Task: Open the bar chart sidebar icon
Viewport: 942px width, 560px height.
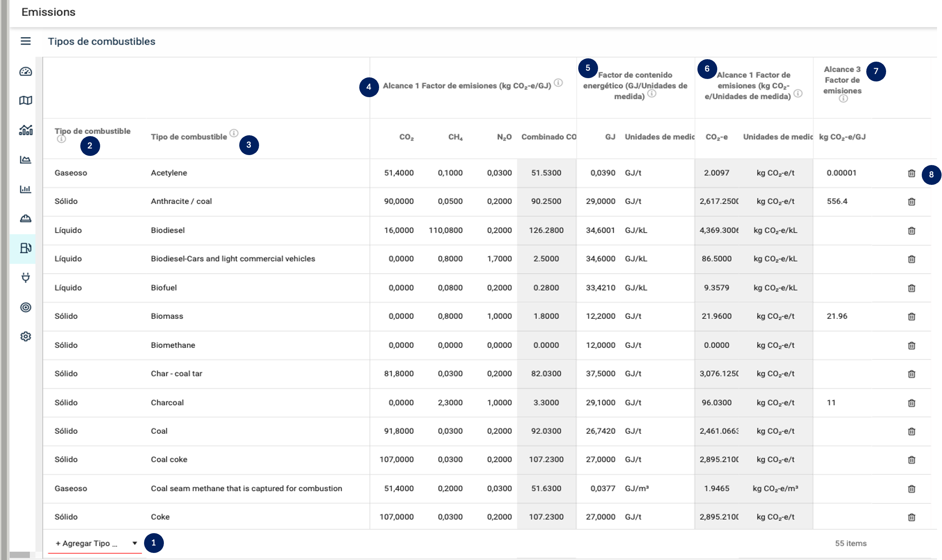Action: tap(26, 189)
